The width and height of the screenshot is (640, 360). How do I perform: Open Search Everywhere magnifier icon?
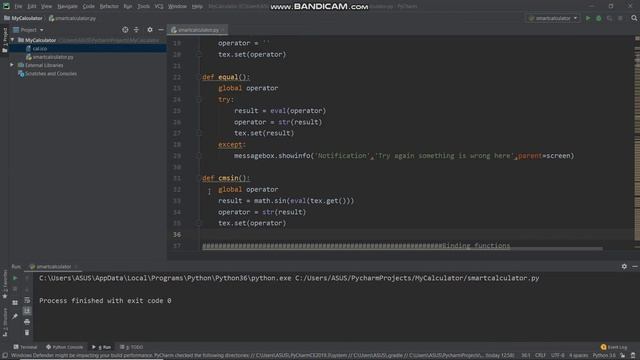pyautogui.click(x=634, y=18)
